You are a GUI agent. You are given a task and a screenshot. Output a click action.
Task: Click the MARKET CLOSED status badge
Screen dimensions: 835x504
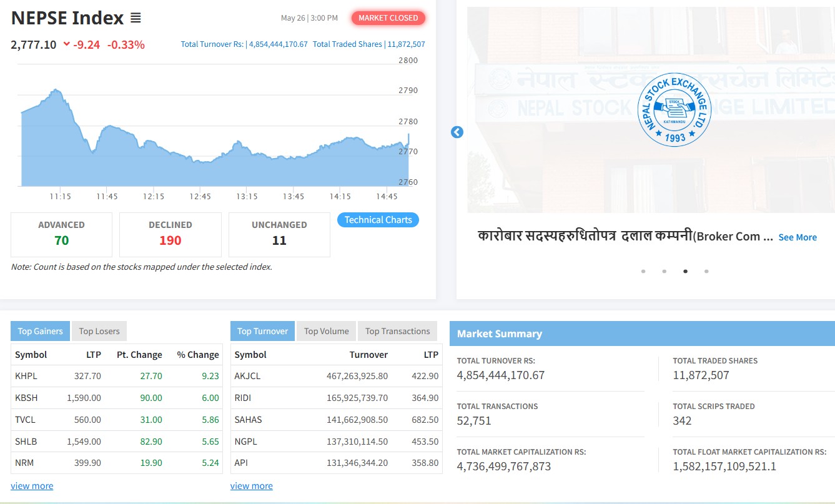click(388, 18)
